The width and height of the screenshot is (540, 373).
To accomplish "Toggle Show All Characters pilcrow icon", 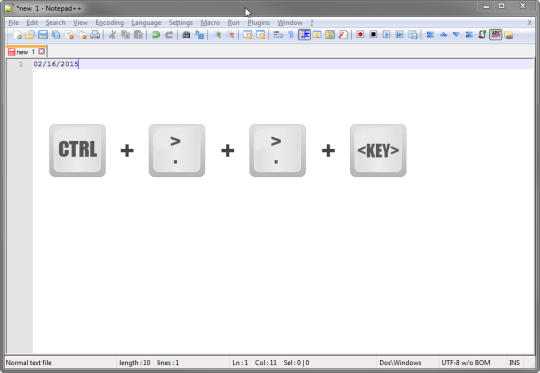I will [x=291, y=35].
